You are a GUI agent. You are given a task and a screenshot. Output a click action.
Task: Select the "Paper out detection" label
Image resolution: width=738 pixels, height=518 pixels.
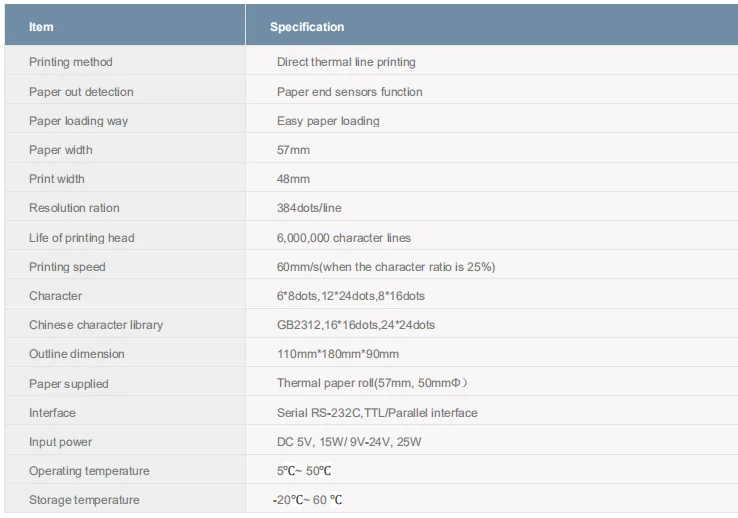(x=81, y=92)
